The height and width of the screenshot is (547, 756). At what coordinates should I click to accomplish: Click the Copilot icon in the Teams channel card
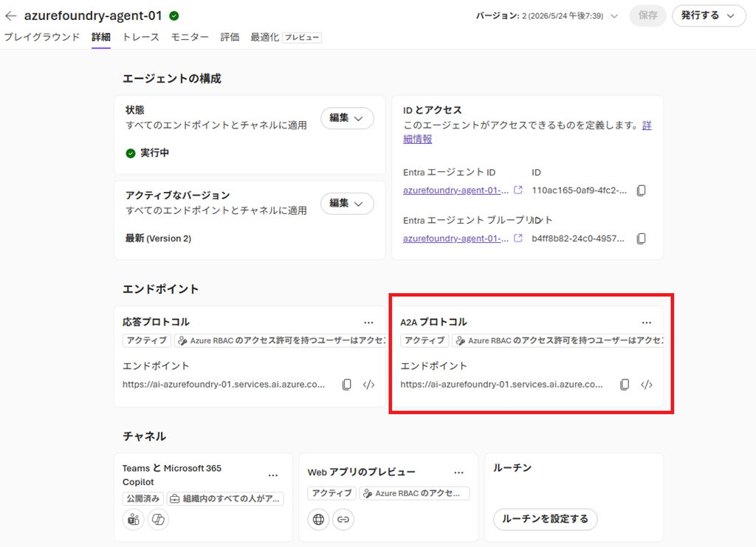pyautogui.click(x=158, y=520)
